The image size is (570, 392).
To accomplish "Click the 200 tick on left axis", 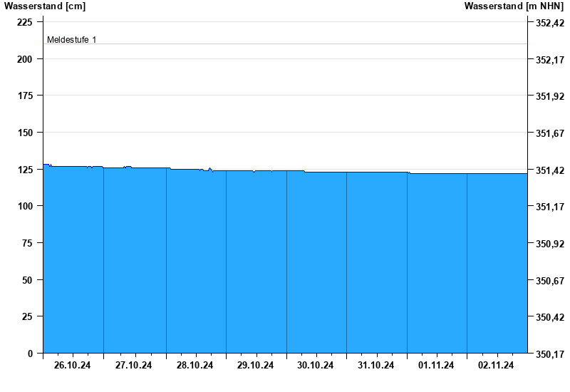I will pos(25,59).
